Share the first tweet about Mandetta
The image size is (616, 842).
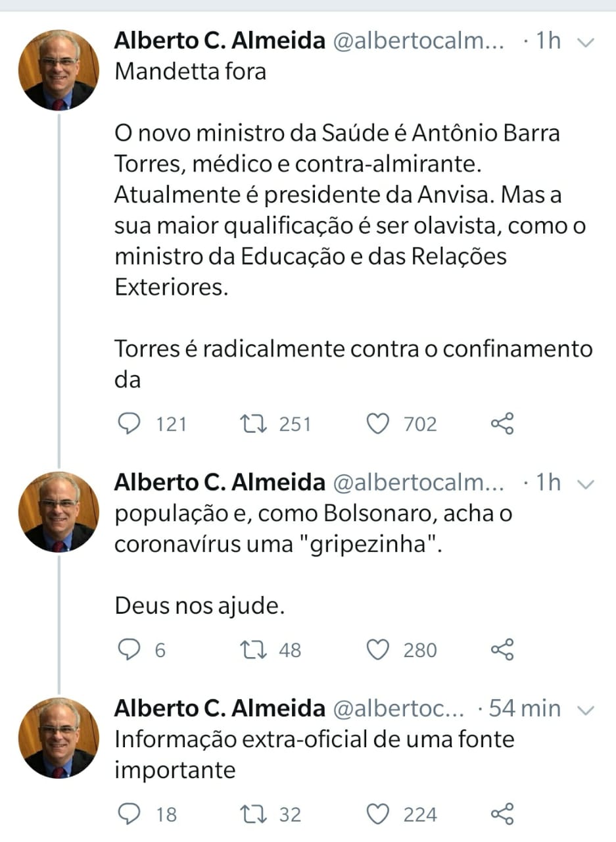click(502, 424)
